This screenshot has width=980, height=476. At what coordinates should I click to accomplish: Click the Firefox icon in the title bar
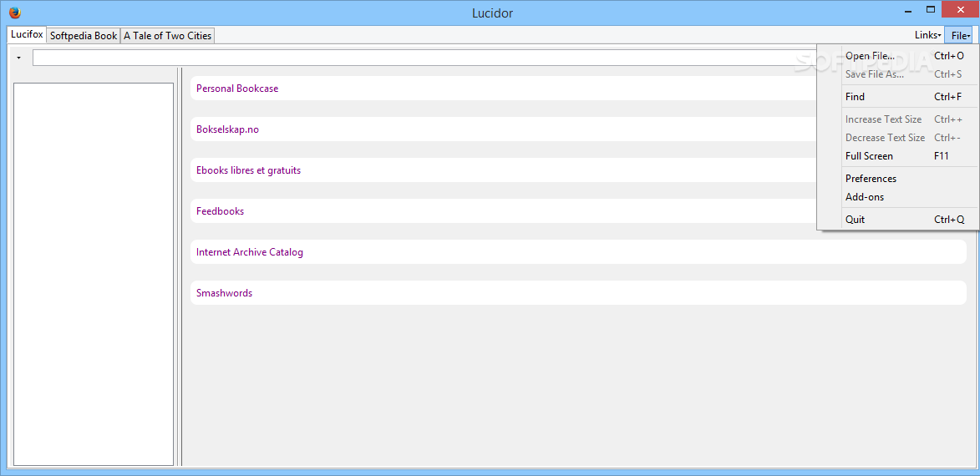tap(15, 13)
